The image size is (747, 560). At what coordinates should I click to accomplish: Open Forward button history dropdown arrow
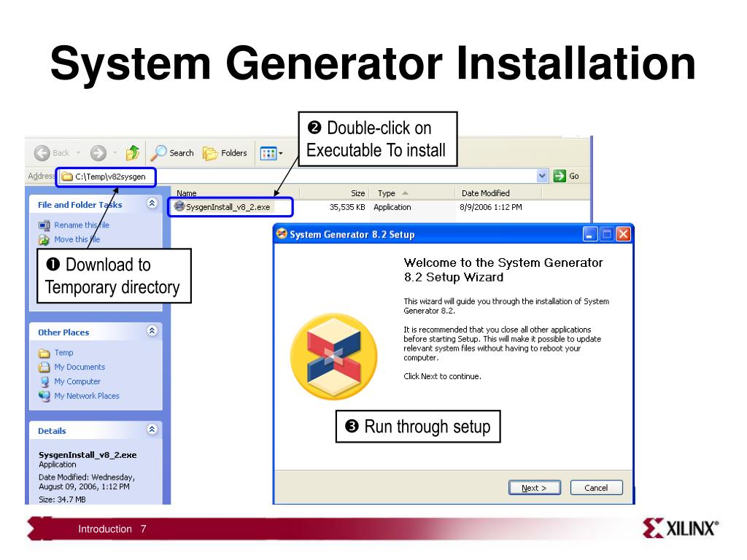click(x=115, y=153)
